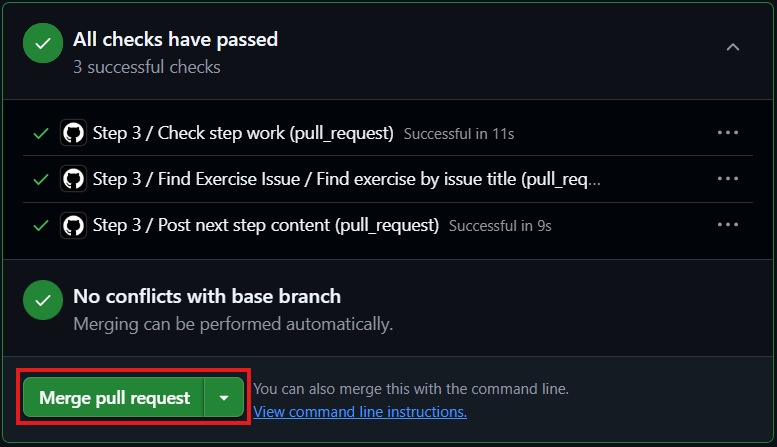Click the checkmark next to "Post next step content"
777x447 pixels.
pos(41,225)
